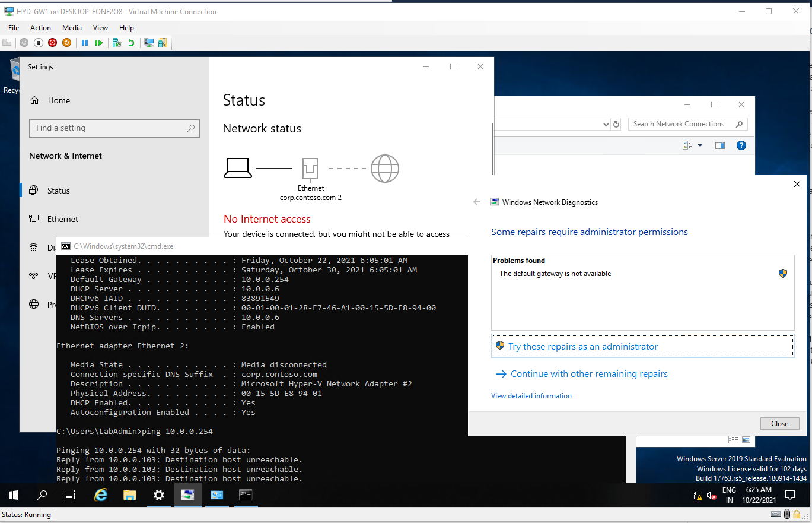Image resolution: width=812 pixels, height=523 pixels.
Task: Save the VM state with the orange icon
Action: click(x=66, y=43)
